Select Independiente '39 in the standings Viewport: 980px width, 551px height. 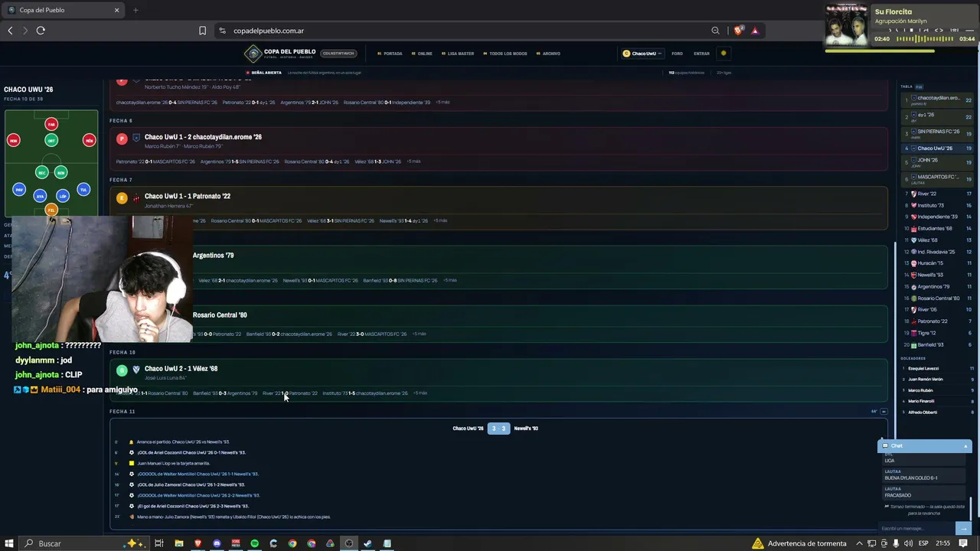click(x=937, y=217)
